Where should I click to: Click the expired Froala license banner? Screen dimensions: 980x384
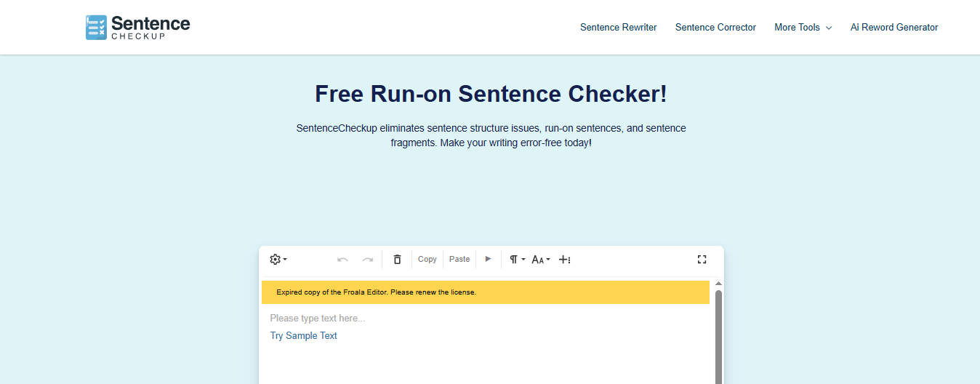[x=486, y=292]
